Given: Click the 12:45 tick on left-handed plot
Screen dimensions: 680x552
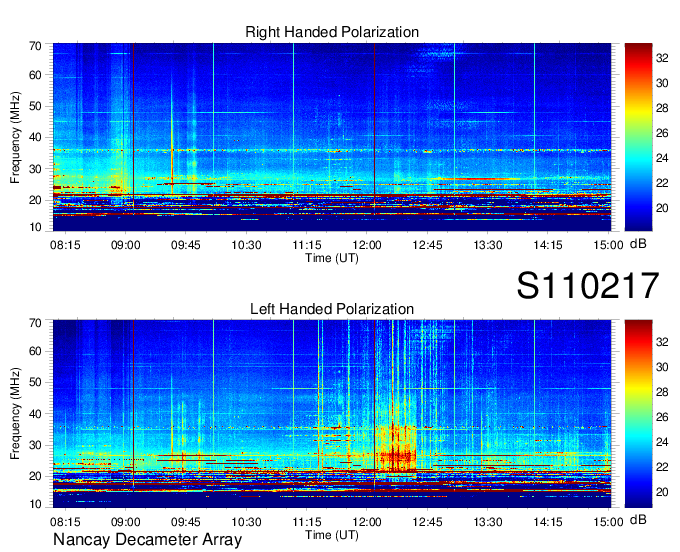Looking at the screenshot, I should (427, 522).
